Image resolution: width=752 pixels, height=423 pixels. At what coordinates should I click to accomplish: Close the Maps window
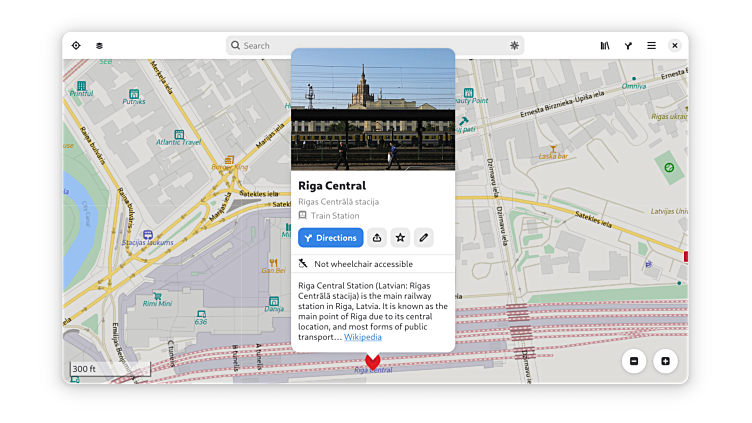(x=675, y=45)
